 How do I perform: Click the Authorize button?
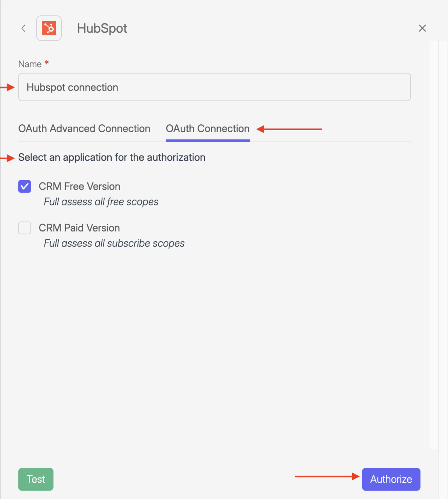391,479
